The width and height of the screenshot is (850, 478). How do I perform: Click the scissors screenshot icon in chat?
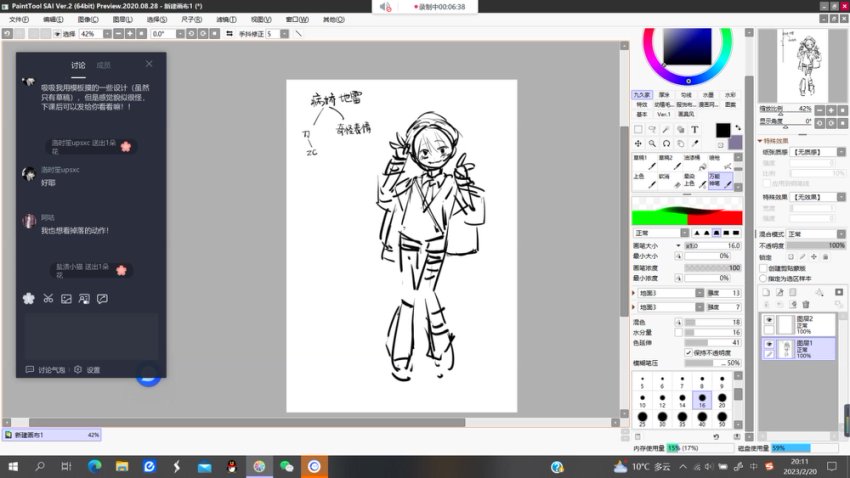click(x=47, y=298)
